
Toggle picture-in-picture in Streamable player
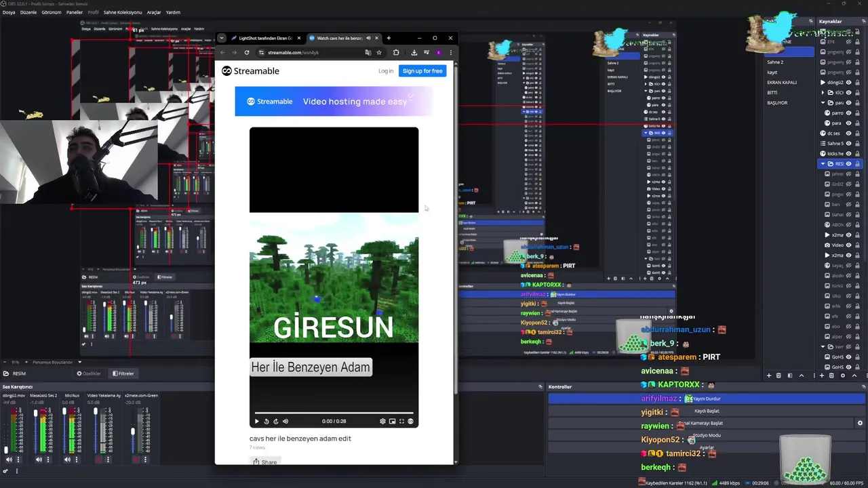pyautogui.click(x=392, y=422)
